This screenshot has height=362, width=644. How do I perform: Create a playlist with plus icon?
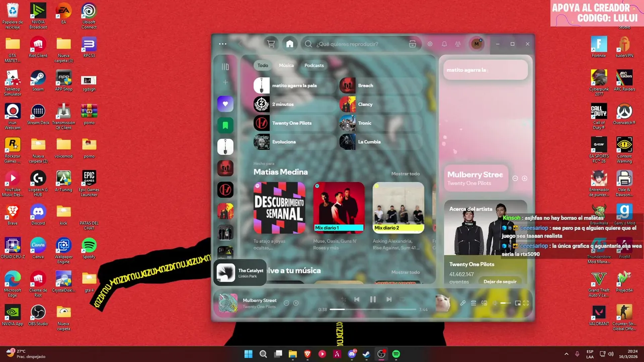225,82
